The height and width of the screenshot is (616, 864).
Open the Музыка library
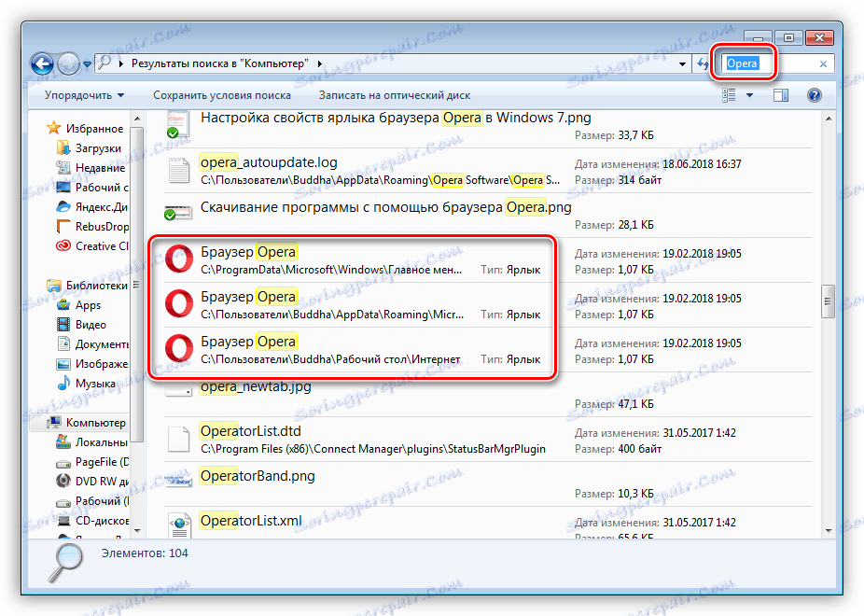pyautogui.click(x=87, y=384)
